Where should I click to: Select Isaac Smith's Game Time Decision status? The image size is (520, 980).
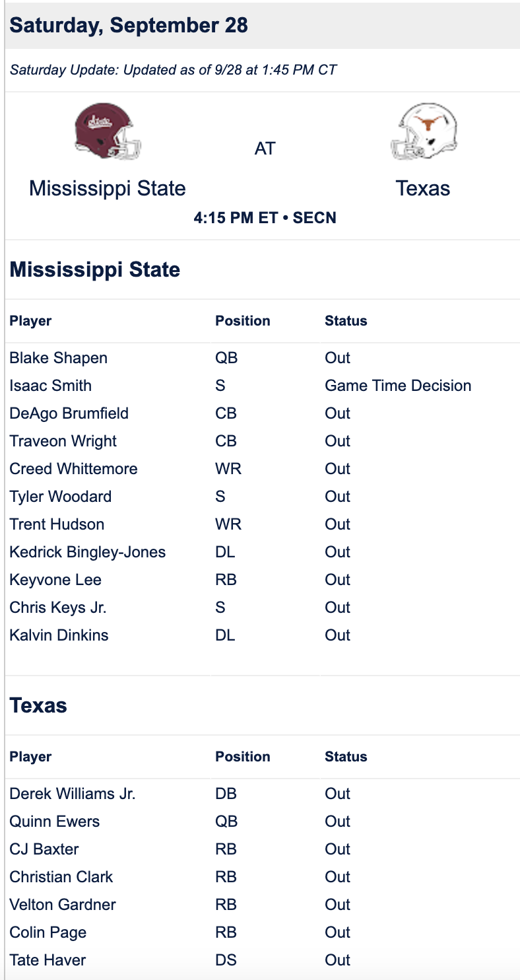pyautogui.click(x=398, y=386)
